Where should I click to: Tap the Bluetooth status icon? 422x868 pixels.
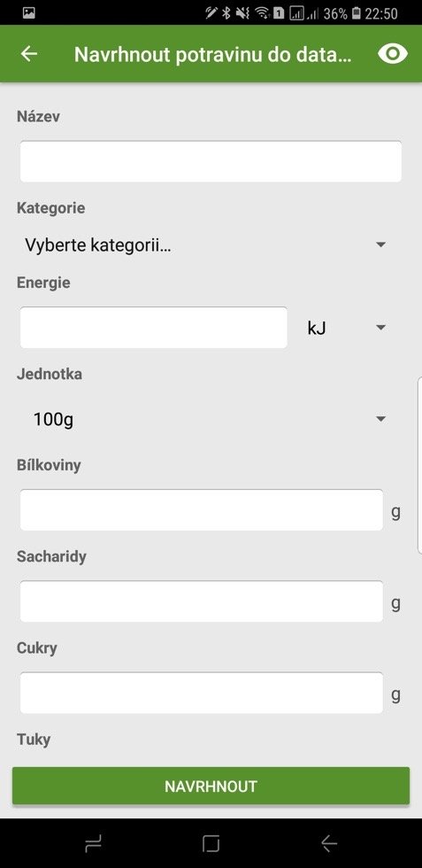tap(226, 12)
